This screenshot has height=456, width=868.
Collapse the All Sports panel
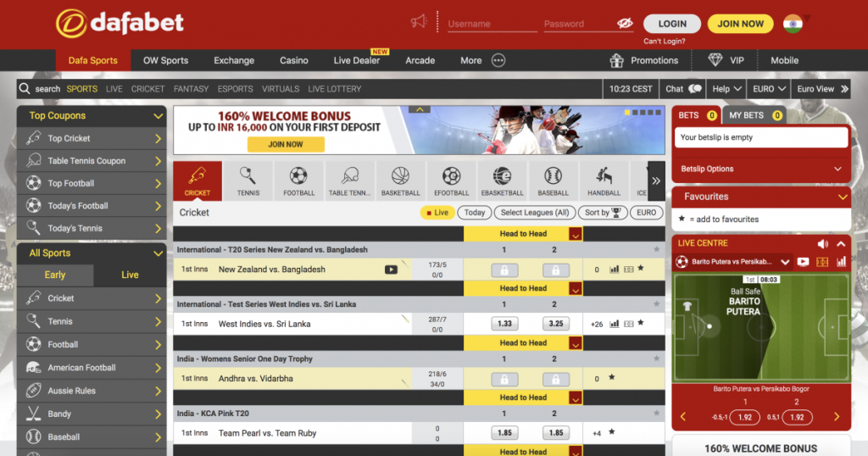pos(158,253)
